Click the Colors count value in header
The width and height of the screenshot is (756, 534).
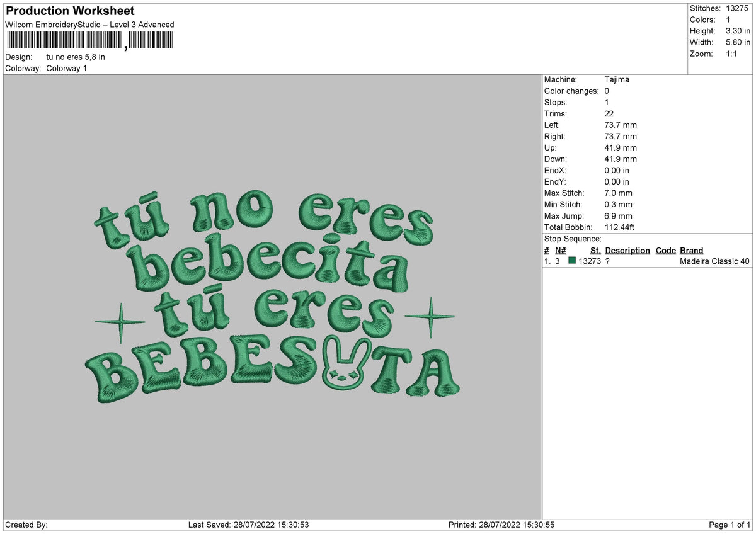click(728, 20)
